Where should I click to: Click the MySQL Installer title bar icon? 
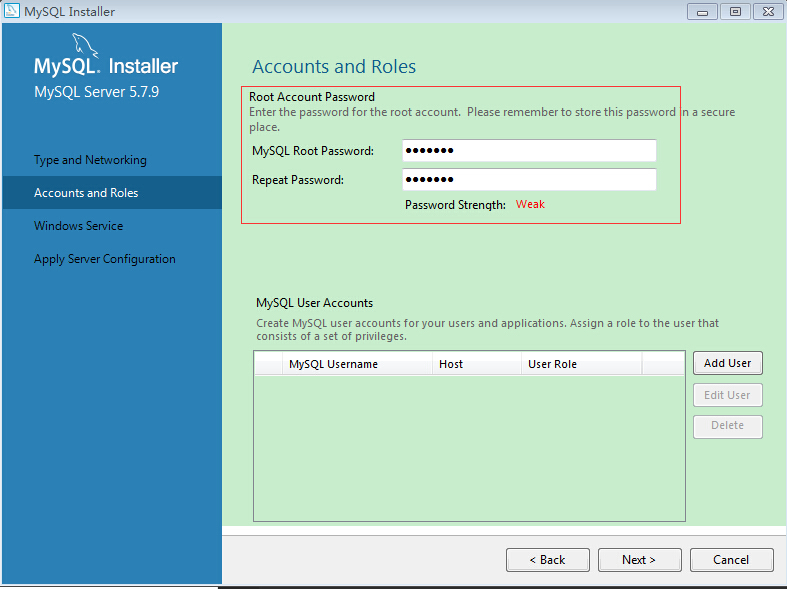pyautogui.click(x=12, y=12)
